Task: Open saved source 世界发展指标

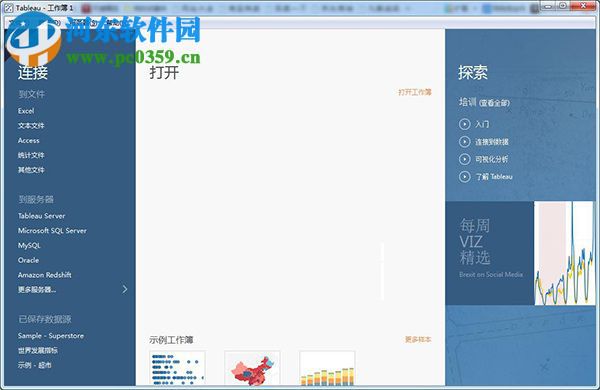Action: pyautogui.click(x=38, y=350)
